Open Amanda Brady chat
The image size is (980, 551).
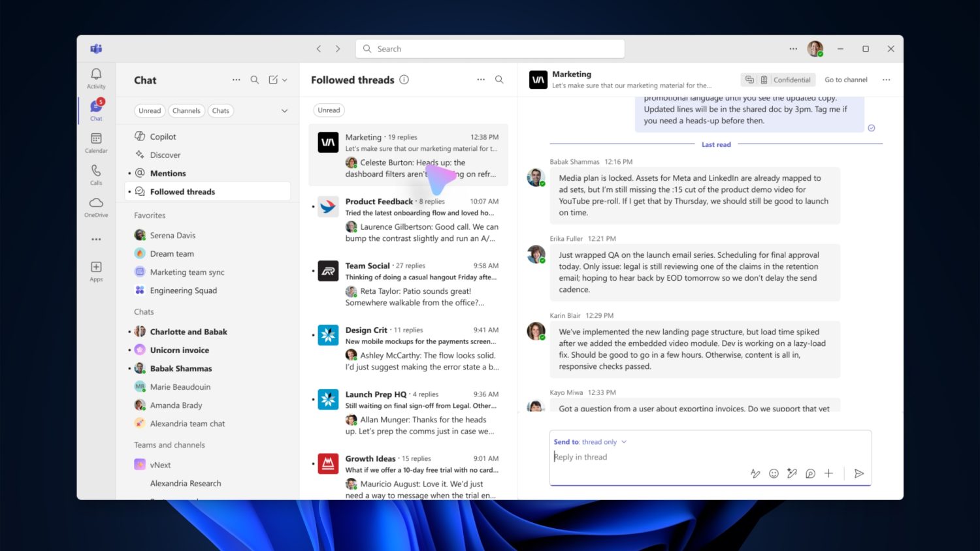207,405
